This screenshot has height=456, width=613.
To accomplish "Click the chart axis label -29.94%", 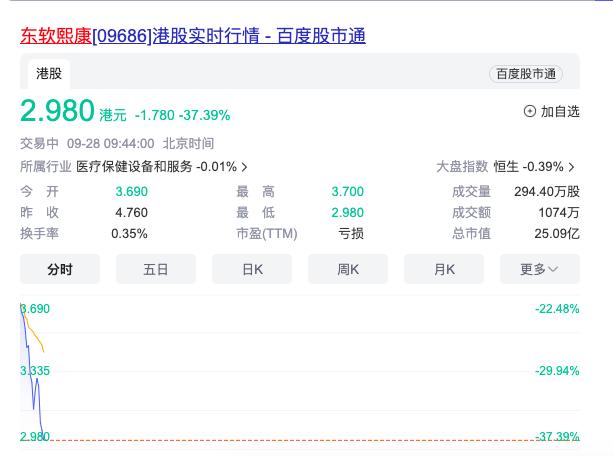I will 557,371.
